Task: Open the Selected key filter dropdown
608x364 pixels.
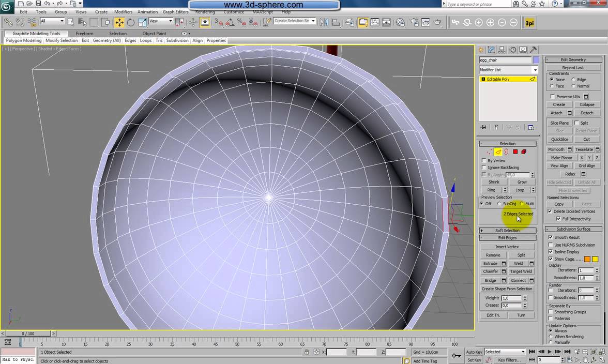Action: tap(505, 352)
